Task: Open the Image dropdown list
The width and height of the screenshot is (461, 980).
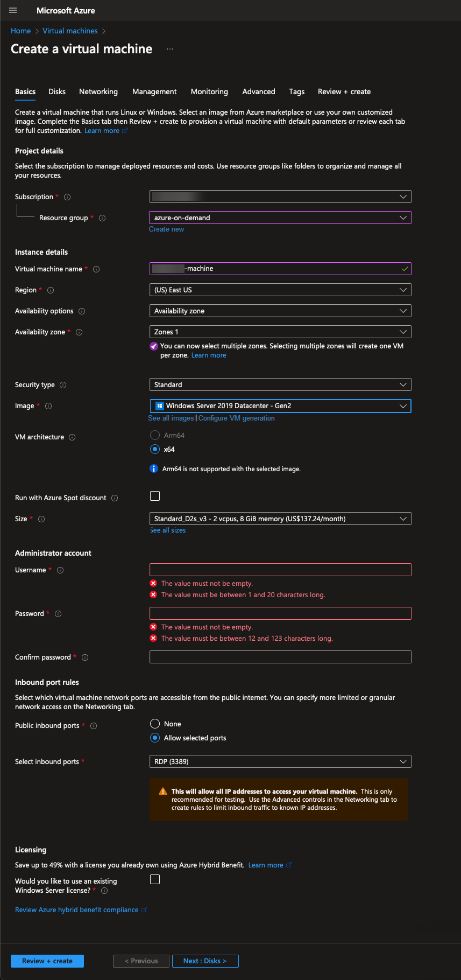Action: coord(280,406)
